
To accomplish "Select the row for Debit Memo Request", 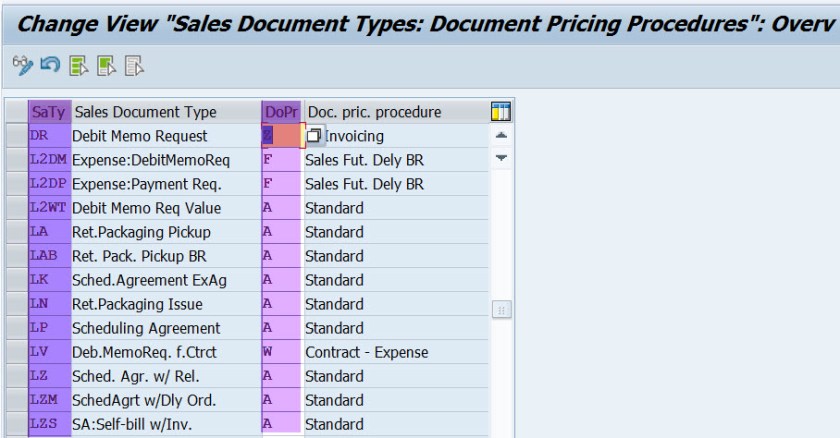I will (16, 135).
